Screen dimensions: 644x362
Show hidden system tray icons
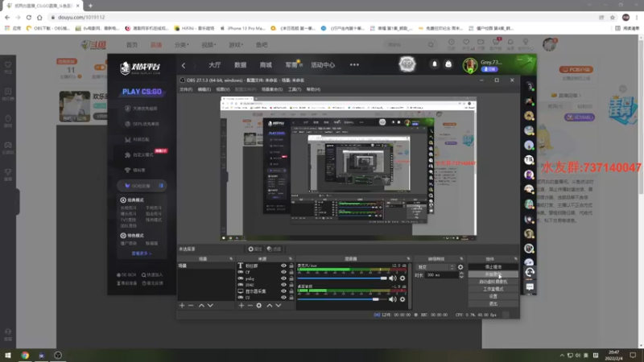coord(562,356)
